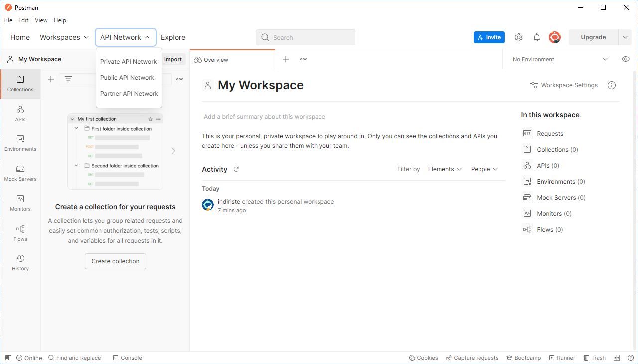
Task: Open History in the sidebar
Action: click(20, 263)
